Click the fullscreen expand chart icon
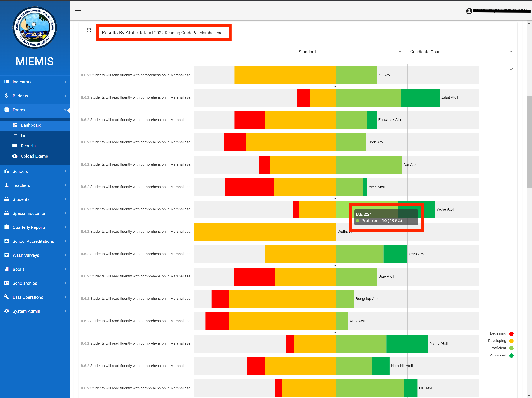 [89, 30]
